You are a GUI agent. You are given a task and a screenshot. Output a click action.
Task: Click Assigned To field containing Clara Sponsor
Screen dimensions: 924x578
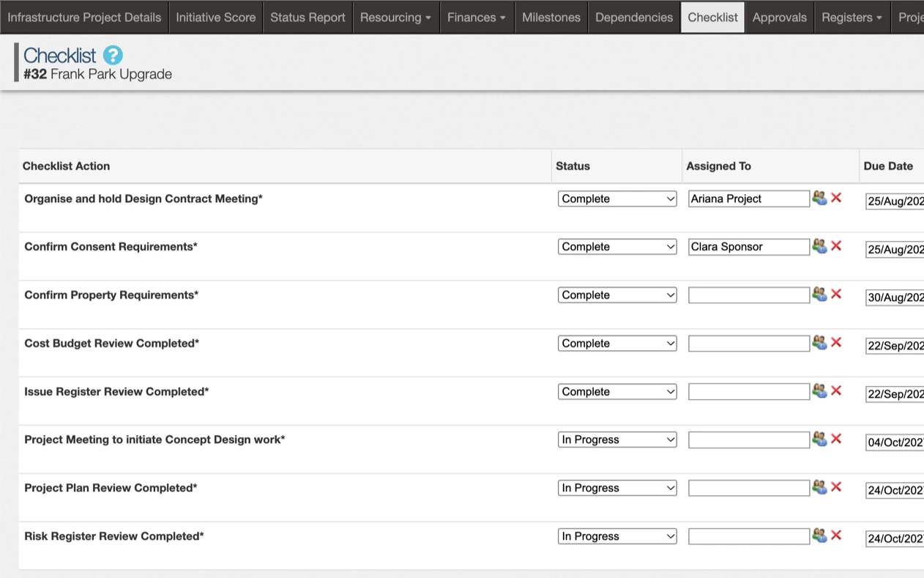749,247
